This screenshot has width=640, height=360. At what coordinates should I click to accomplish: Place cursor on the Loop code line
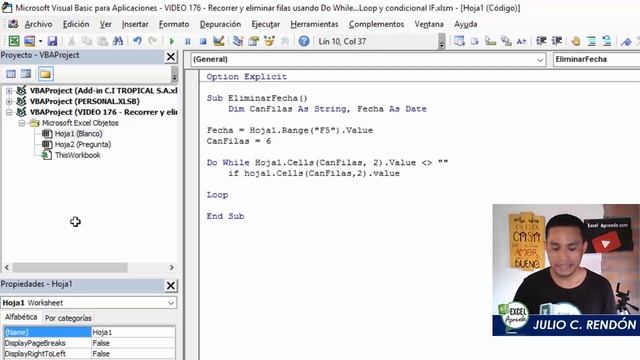click(x=218, y=195)
